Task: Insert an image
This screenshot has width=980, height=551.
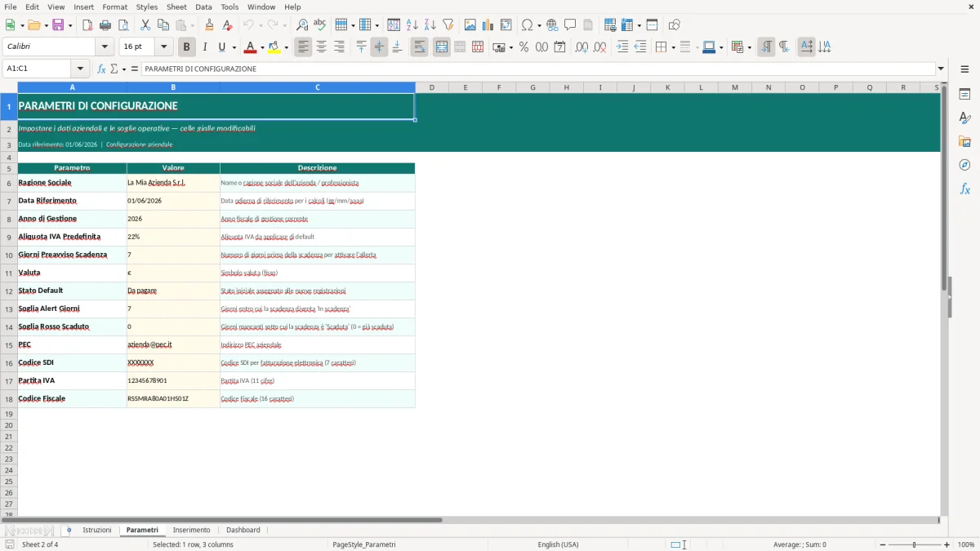Action: [x=470, y=25]
